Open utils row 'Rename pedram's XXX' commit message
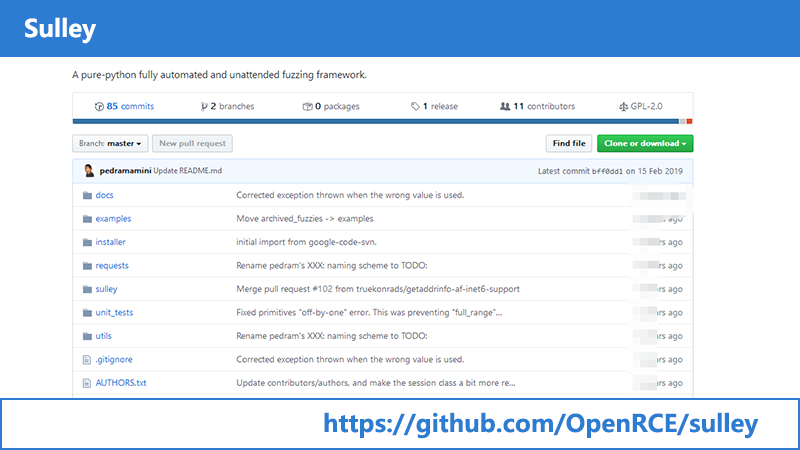 pyautogui.click(x=332, y=336)
